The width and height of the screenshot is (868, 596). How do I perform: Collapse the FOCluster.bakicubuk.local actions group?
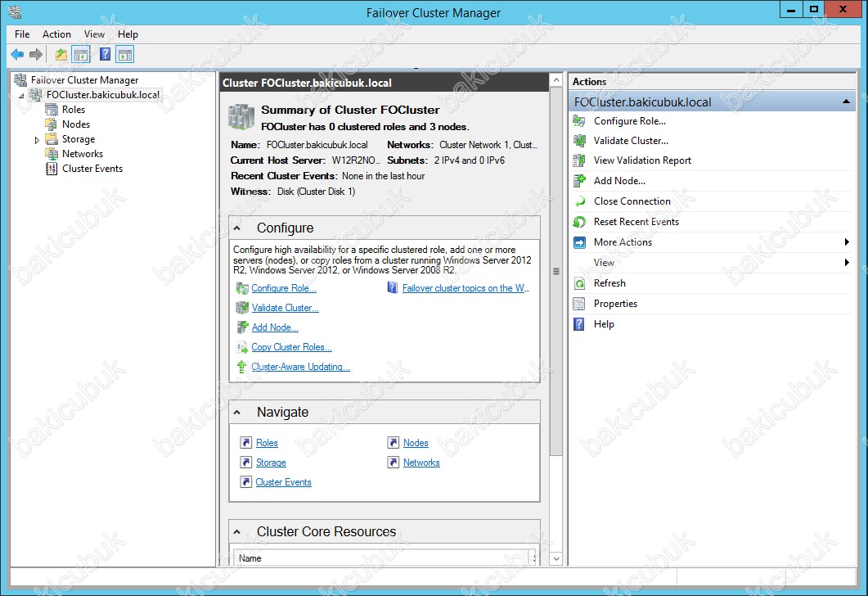point(846,102)
